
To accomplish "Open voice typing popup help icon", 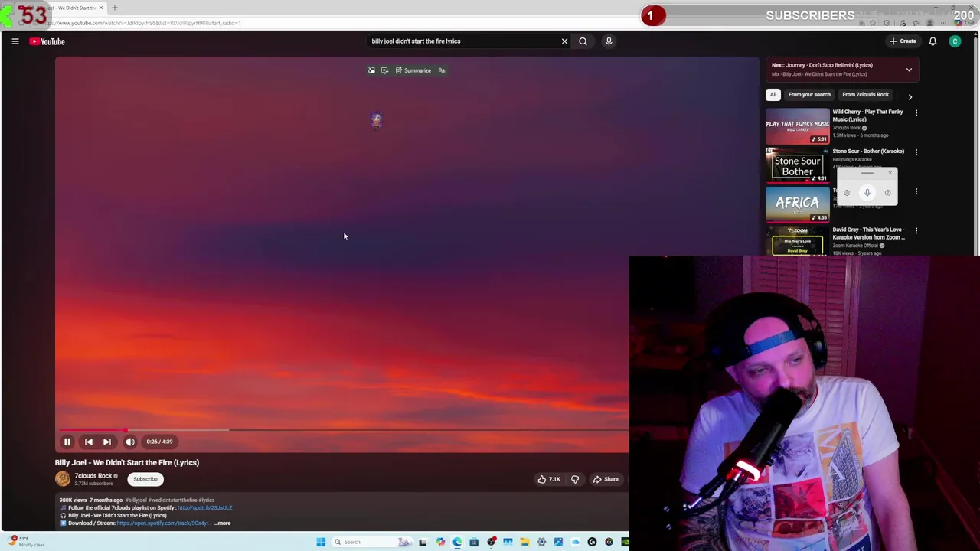I will 887,193.
